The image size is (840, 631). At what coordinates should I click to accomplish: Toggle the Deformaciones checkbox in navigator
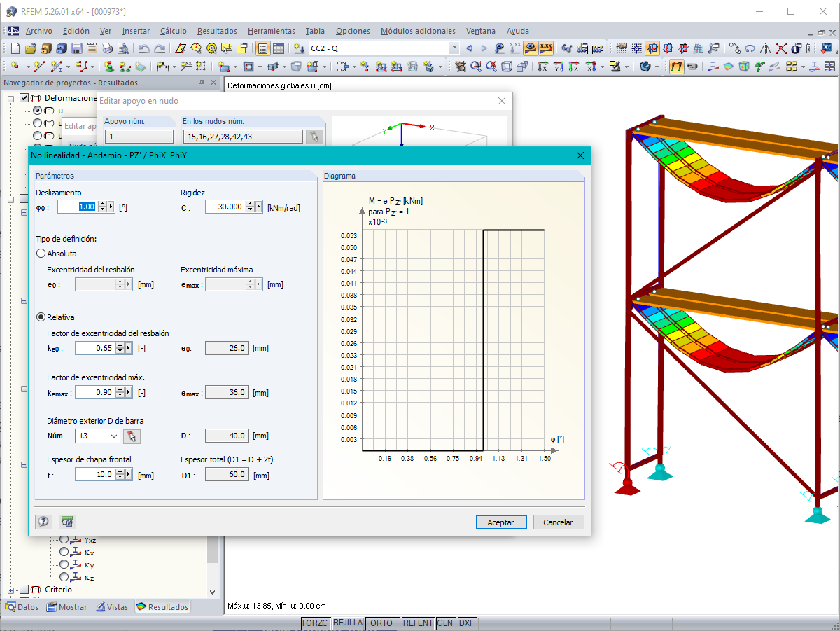(x=24, y=98)
